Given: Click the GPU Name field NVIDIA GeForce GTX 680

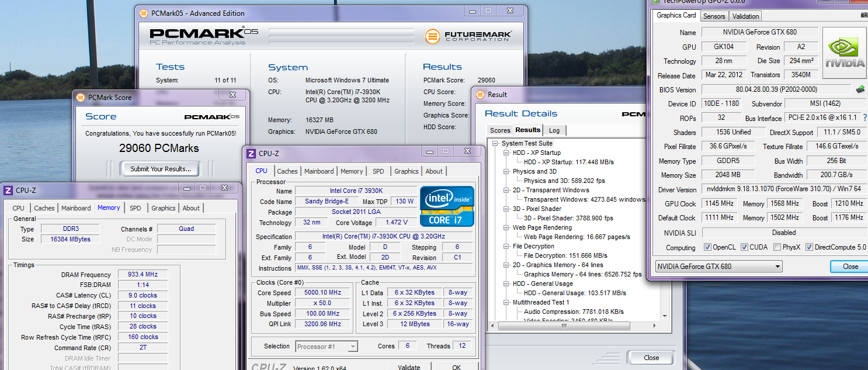Looking at the screenshot, I should (759, 32).
